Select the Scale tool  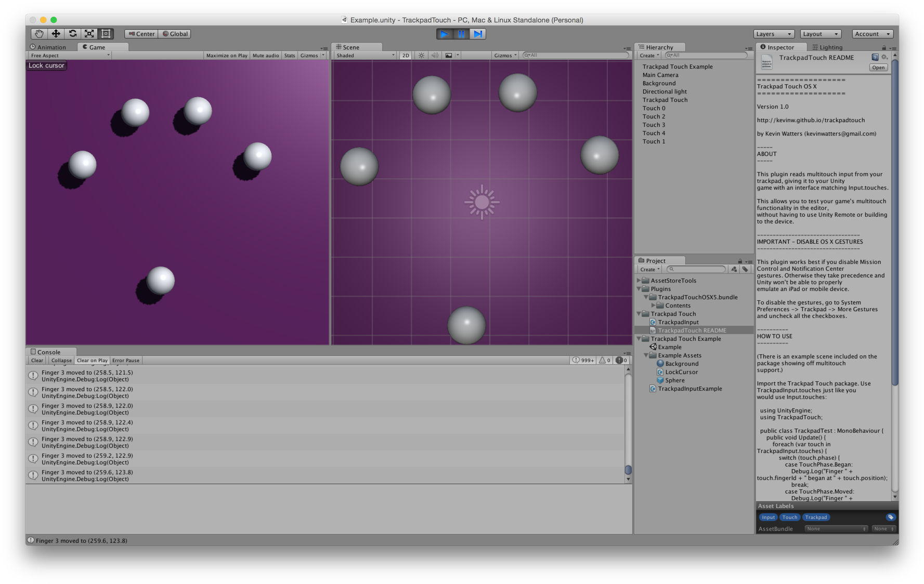point(89,33)
